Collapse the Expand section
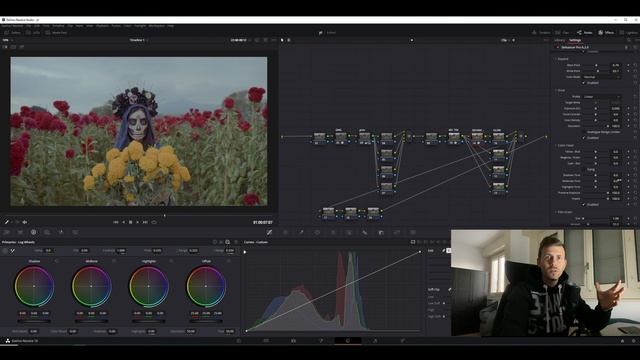 coord(556,59)
